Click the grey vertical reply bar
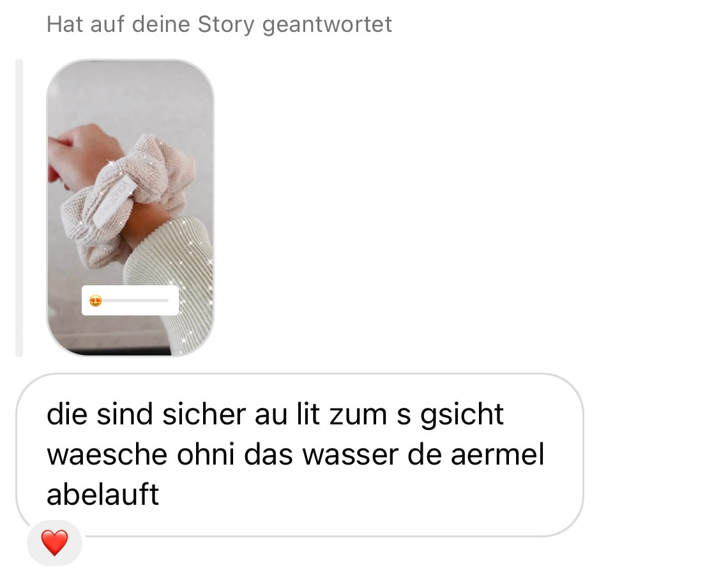The image size is (728, 575). click(x=19, y=208)
